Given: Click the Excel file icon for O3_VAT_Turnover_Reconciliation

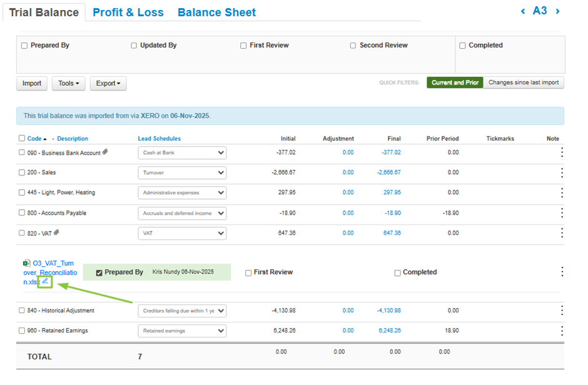Looking at the screenshot, I should (26, 264).
